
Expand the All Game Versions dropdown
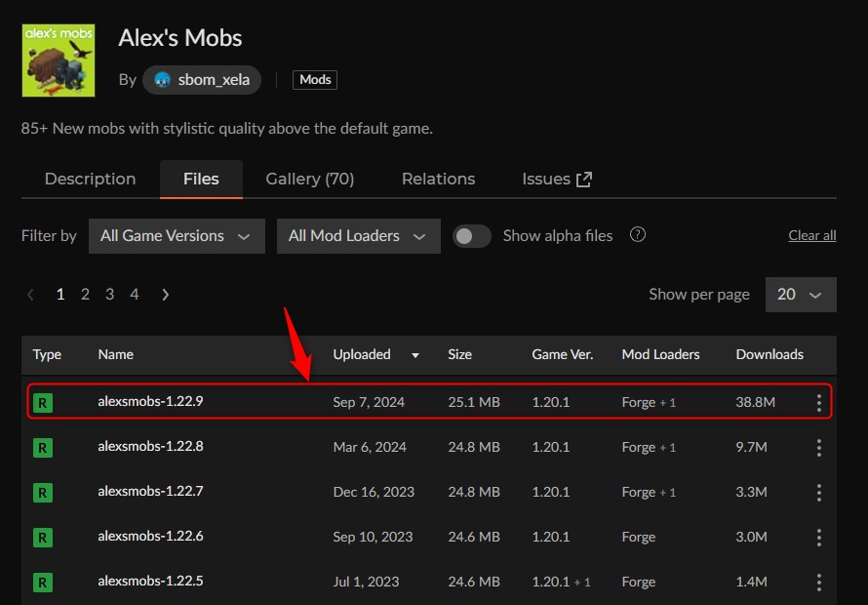point(177,236)
